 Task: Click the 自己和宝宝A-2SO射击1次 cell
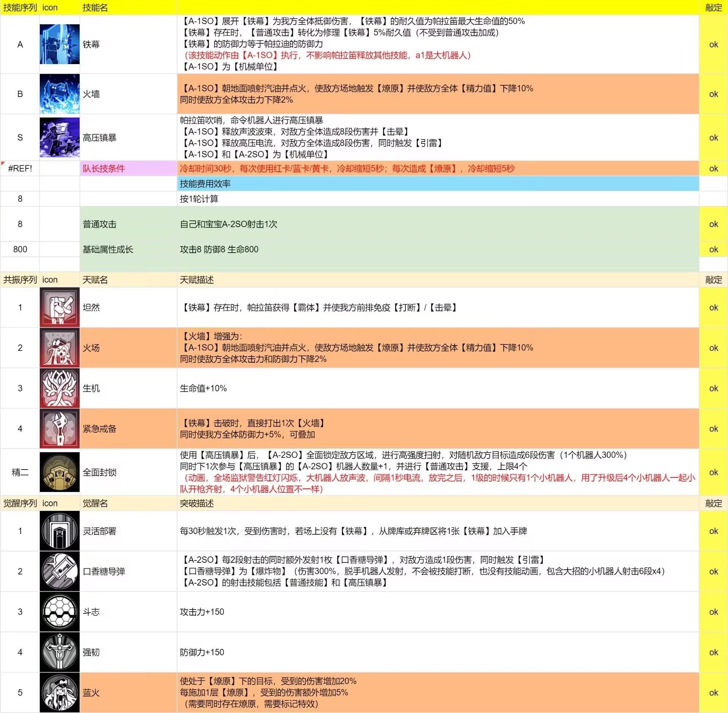point(438,224)
